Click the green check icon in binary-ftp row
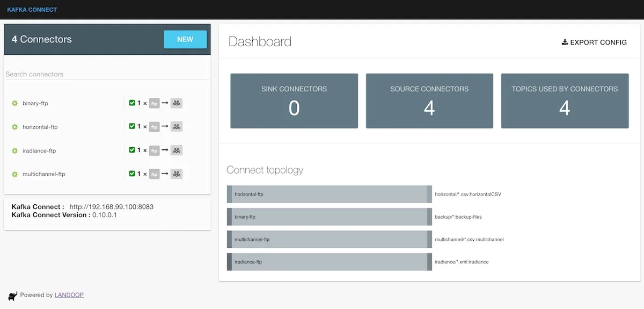The image size is (644, 309). (132, 103)
